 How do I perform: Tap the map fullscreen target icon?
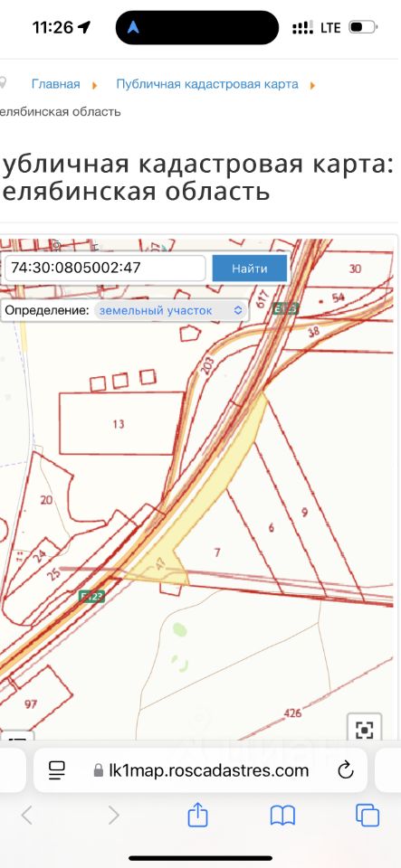coord(364,731)
